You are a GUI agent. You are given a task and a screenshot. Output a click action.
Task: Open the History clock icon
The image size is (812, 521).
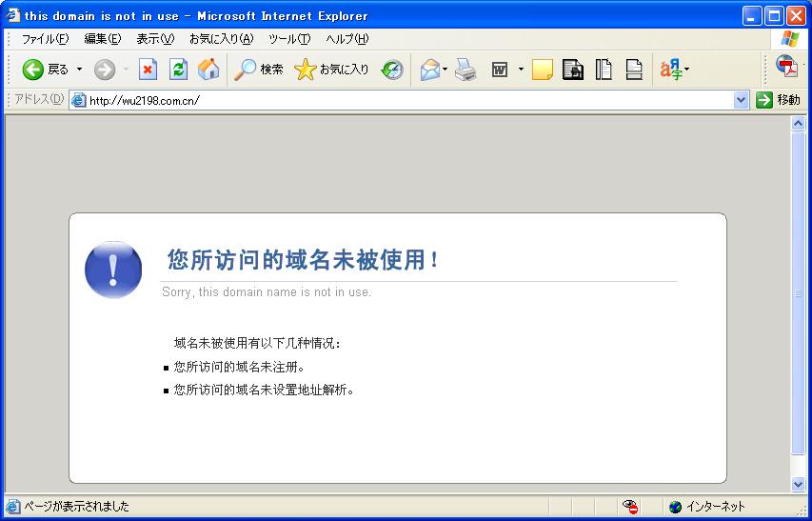click(392, 70)
